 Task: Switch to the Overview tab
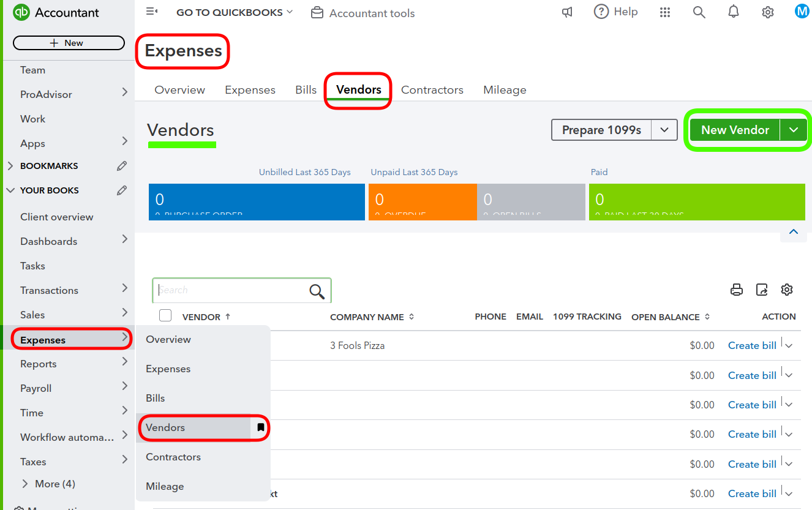click(x=180, y=90)
